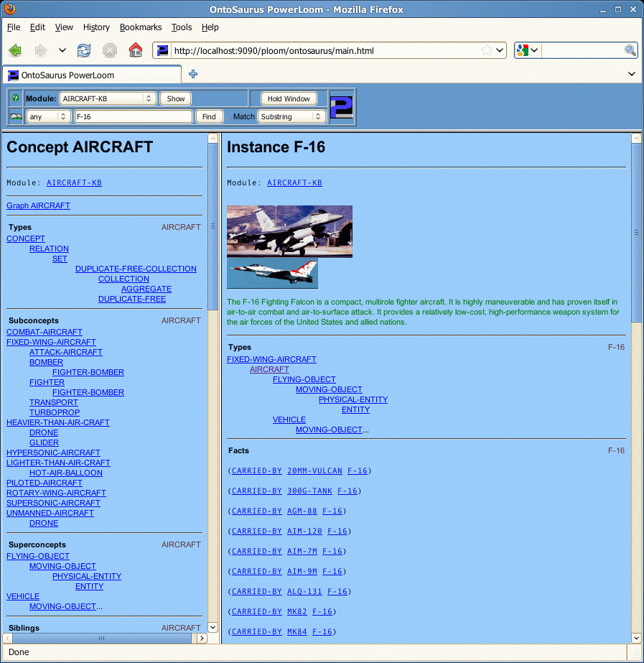Open the DUPLICATE-FREE-COLLECTION type link
The height and width of the screenshot is (663, 644).
point(136,269)
